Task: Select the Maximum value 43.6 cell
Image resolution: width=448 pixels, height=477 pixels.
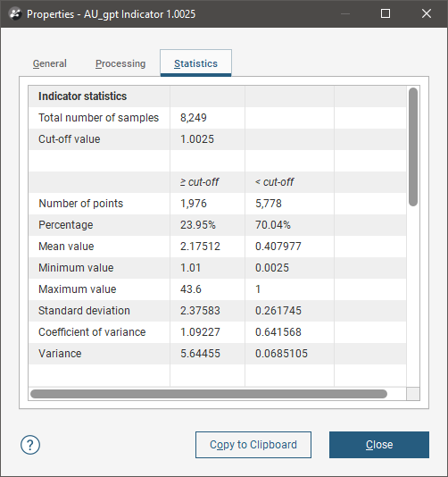Action: coord(208,289)
